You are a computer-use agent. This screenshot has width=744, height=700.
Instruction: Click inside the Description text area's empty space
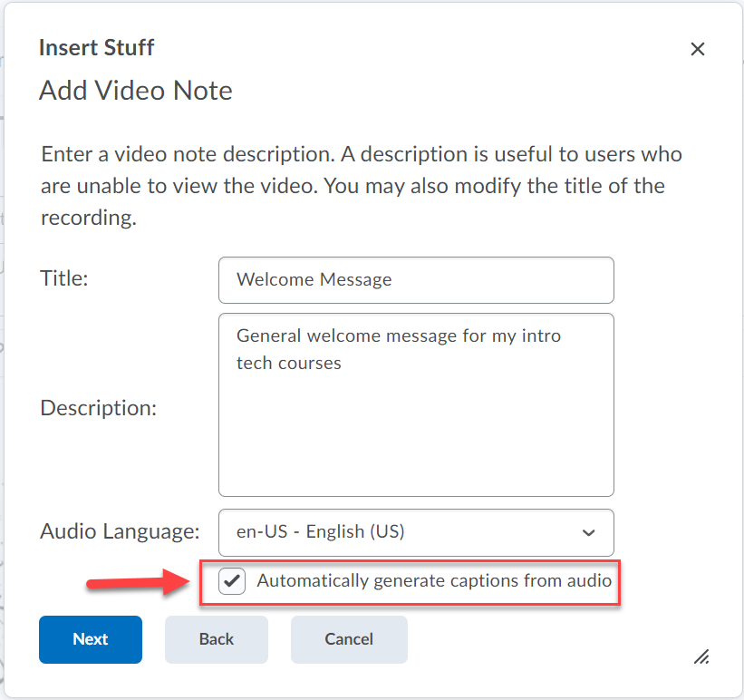(x=416, y=435)
